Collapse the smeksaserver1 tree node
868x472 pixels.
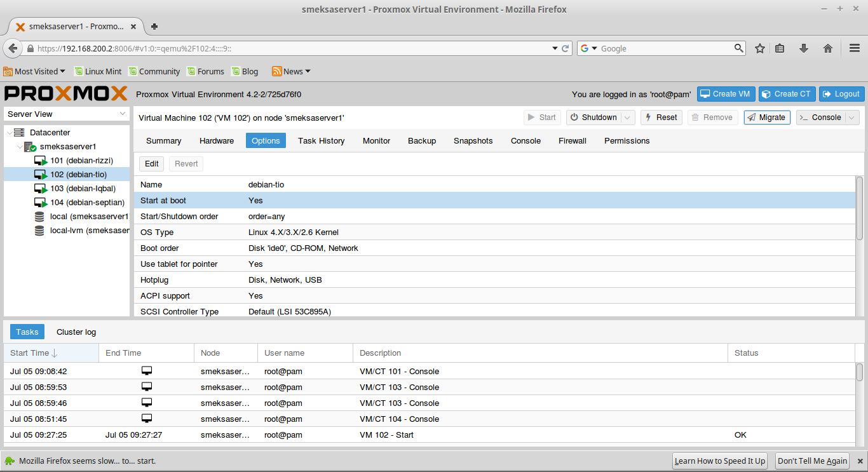20,147
